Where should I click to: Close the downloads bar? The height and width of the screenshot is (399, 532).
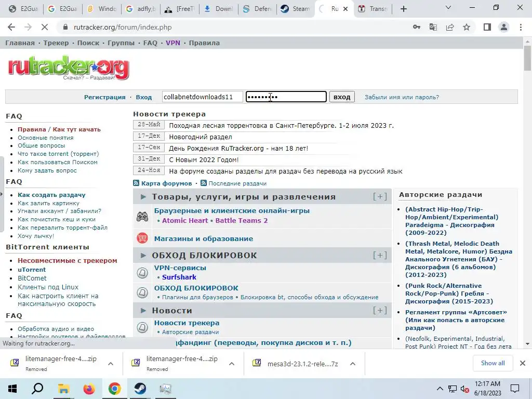[x=523, y=363]
